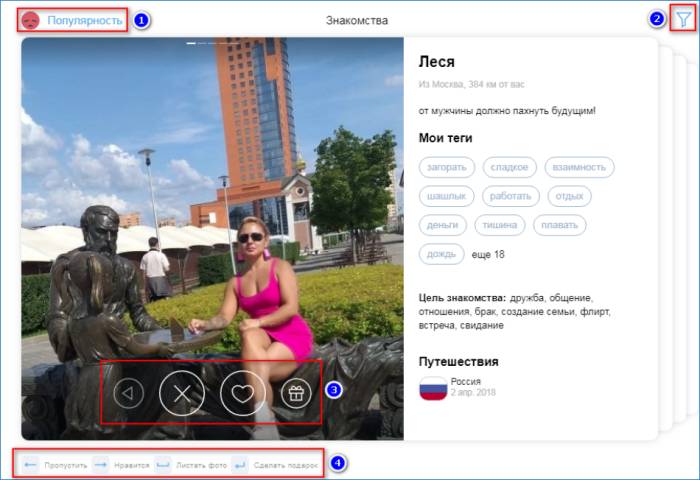Click the Листать фото shortcut hint

coord(200,465)
